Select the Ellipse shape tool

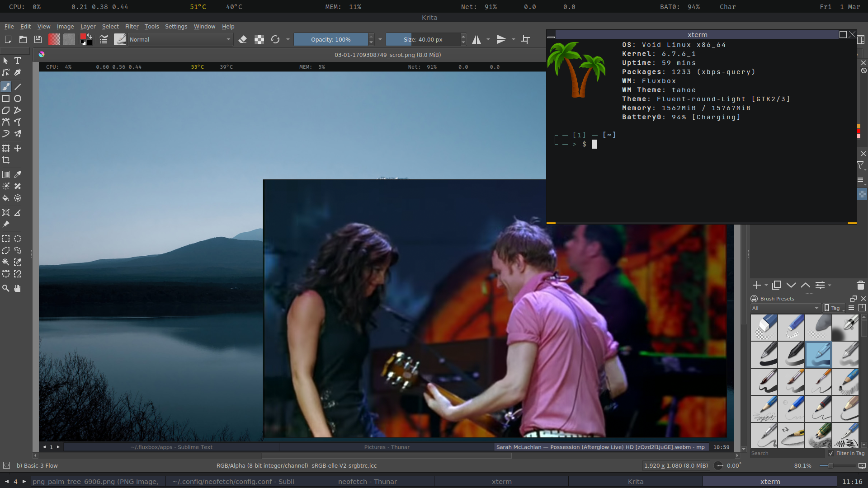click(x=18, y=99)
